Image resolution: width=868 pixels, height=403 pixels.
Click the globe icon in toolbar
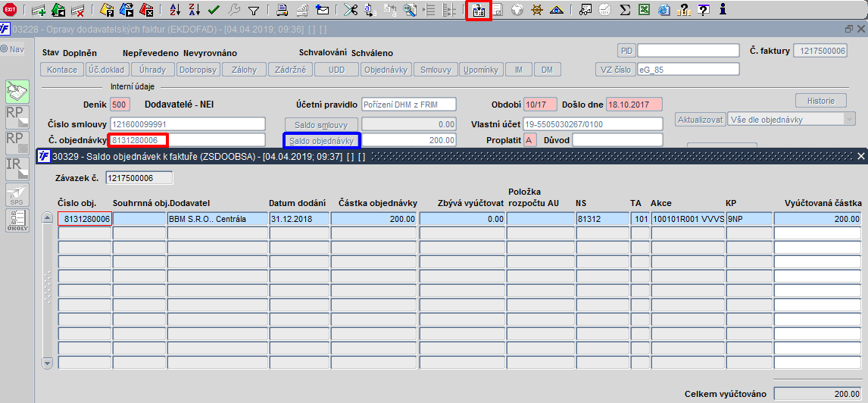[x=517, y=9]
